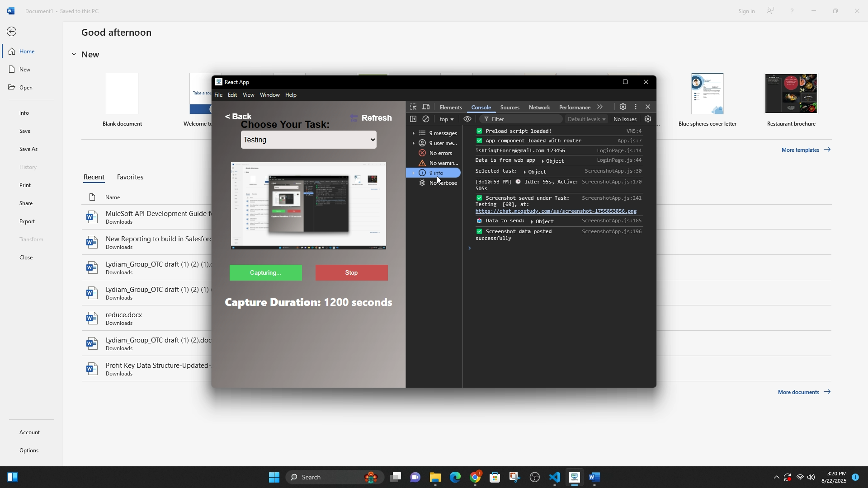Show more DevTools tabs with the double chevron
Screen dimensions: 868x488
(600, 107)
